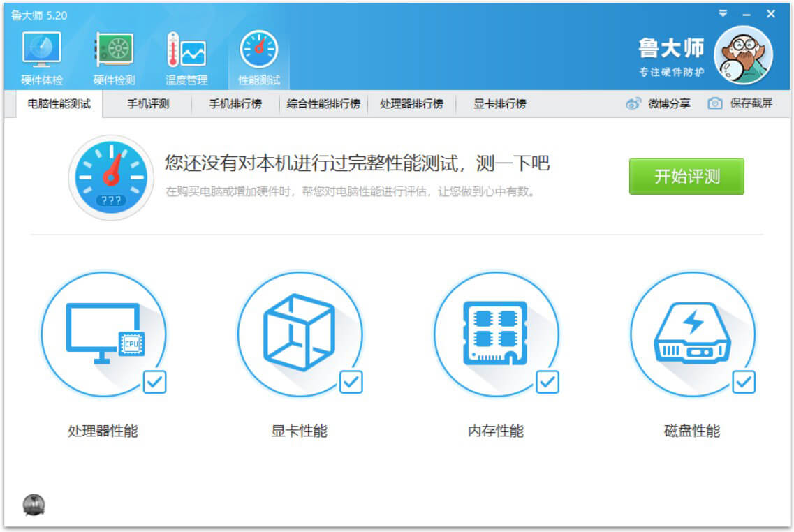794x532 pixels.
Task: Close the 鲁大师 window
Action: pyautogui.click(x=771, y=14)
